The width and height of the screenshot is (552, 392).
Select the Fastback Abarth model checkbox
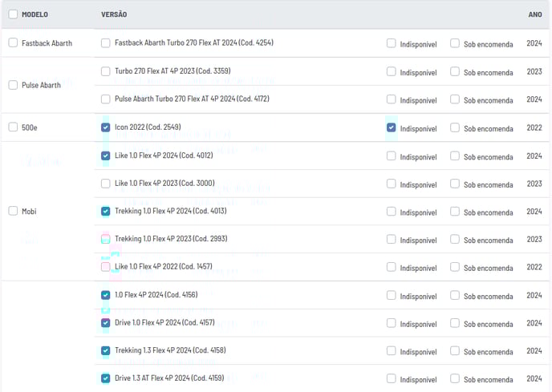point(13,42)
